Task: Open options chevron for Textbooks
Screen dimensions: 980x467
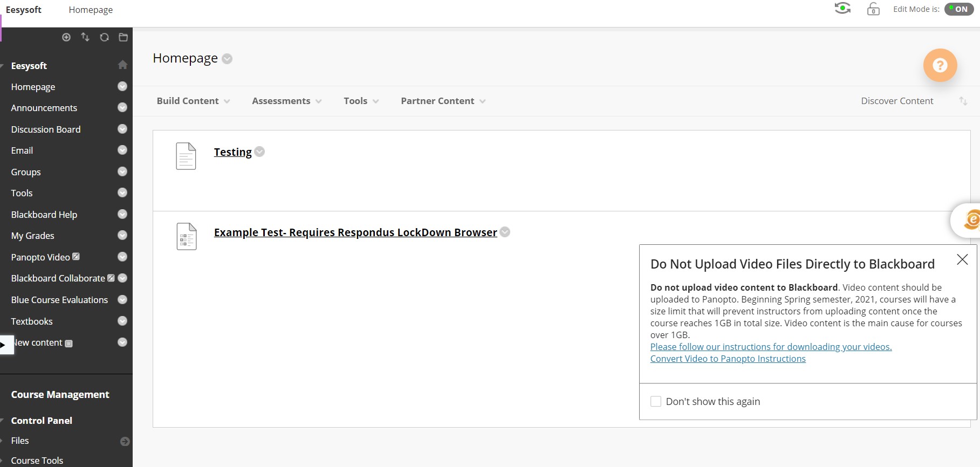Action: click(122, 321)
